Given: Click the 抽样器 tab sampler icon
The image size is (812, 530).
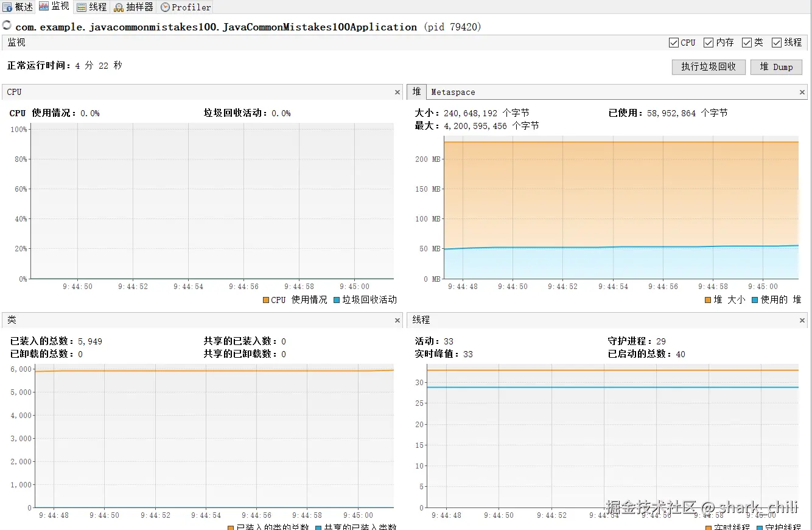Looking at the screenshot, I should tap(118, 7).
